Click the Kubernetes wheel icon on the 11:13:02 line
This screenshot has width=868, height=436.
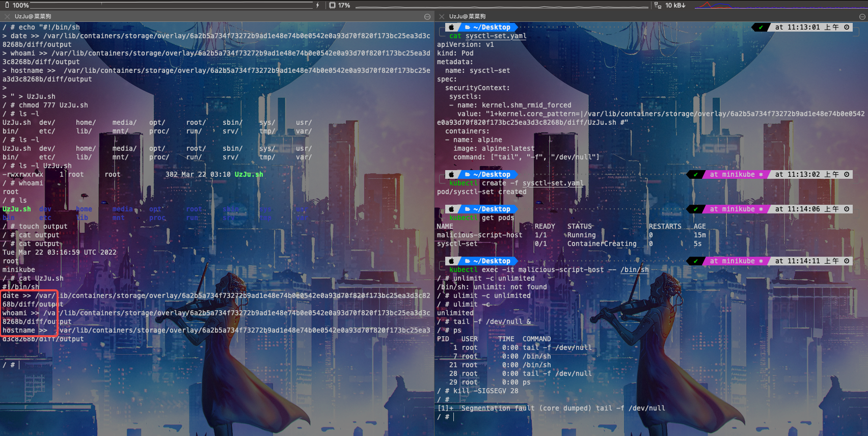(x=761, y=174)
